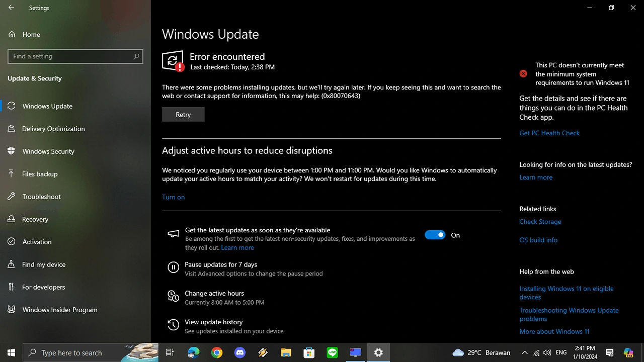The height and width of the screenshot is (362, 644).
Task: Click Turn on for automatic active hours
Action: point(173,197)
